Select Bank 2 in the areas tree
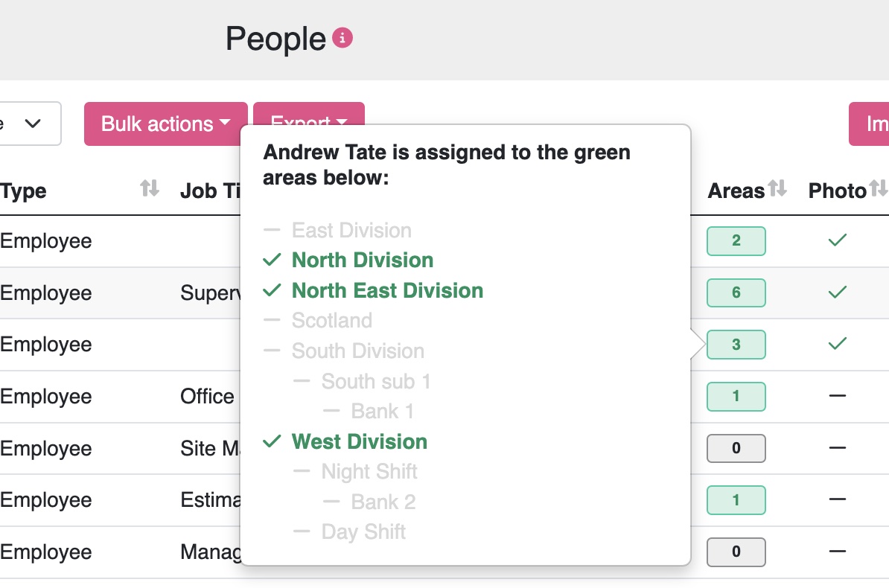Viewport: 889px width, 588px height. (383, 502)
